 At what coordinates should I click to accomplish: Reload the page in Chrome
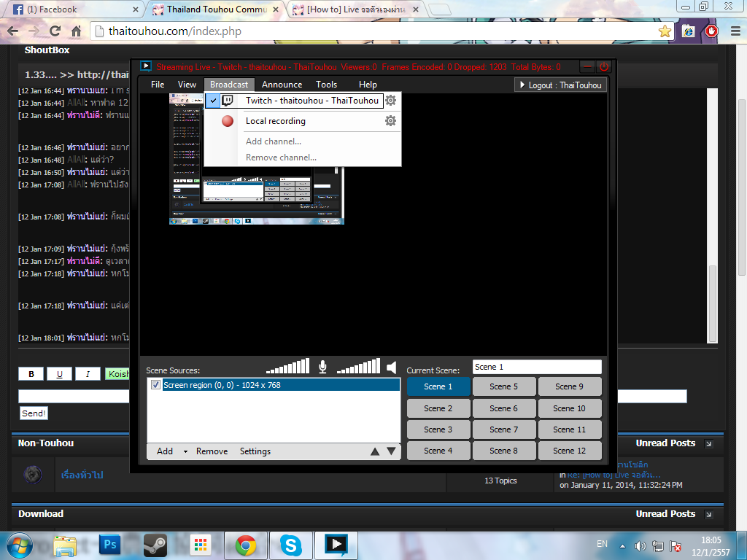55,31
